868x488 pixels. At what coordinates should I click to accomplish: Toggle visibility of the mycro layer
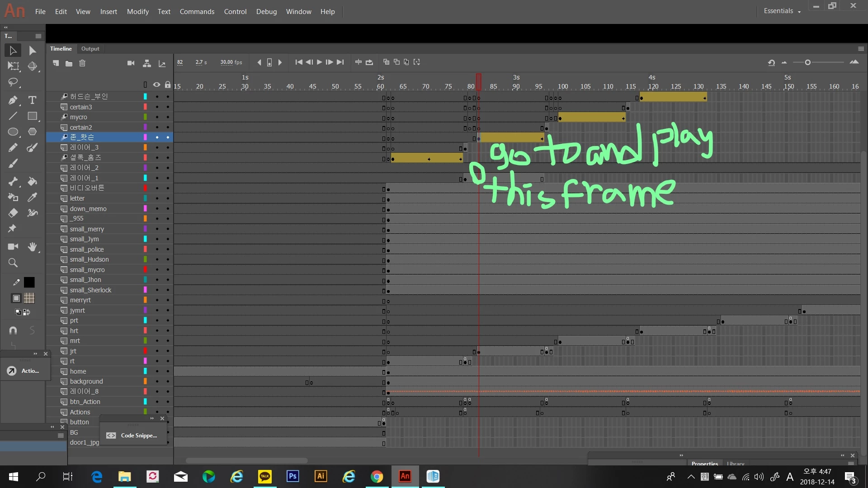157,117
